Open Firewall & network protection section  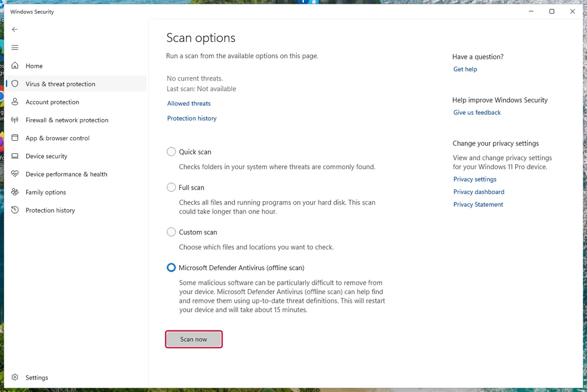pos(77,120)
